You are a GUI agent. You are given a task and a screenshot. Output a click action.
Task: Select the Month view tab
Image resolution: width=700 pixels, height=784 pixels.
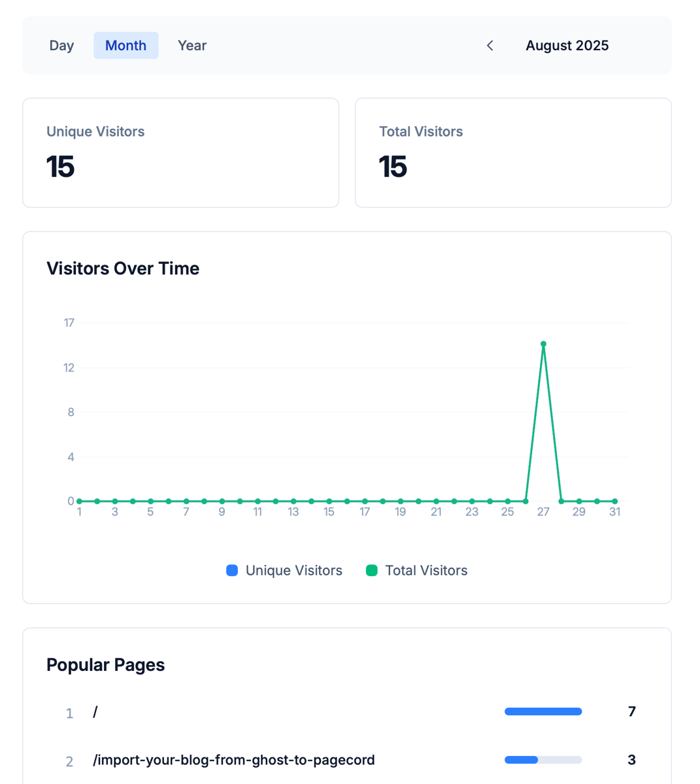click(x=125, y=46)
